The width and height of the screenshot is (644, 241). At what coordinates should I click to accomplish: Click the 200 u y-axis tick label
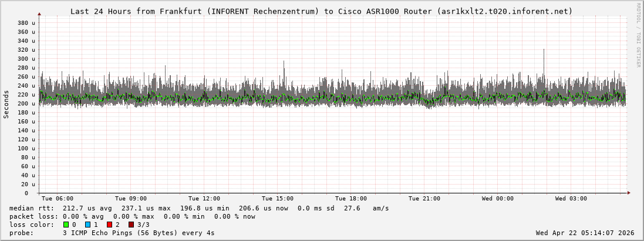[x=26, y=103]
